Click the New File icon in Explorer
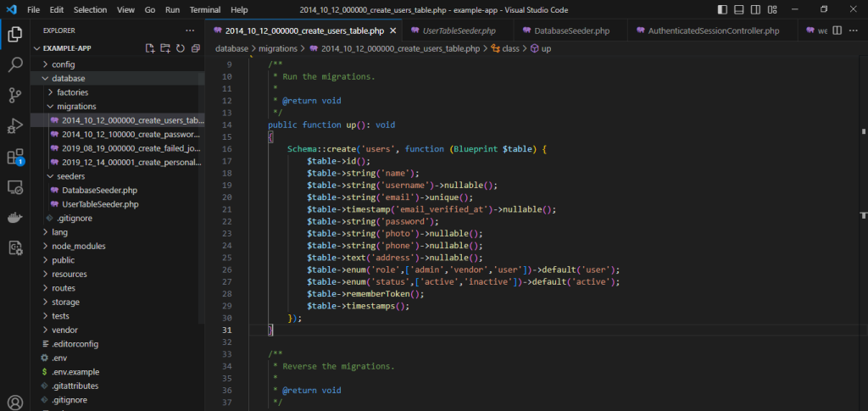The image size is (868, 411). [x=150, y=48]
